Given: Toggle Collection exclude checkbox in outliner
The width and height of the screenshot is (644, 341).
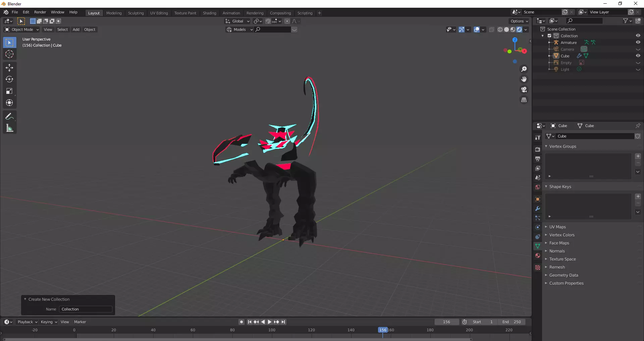Looking at the screenshot, I should click(x=549, y=36).
